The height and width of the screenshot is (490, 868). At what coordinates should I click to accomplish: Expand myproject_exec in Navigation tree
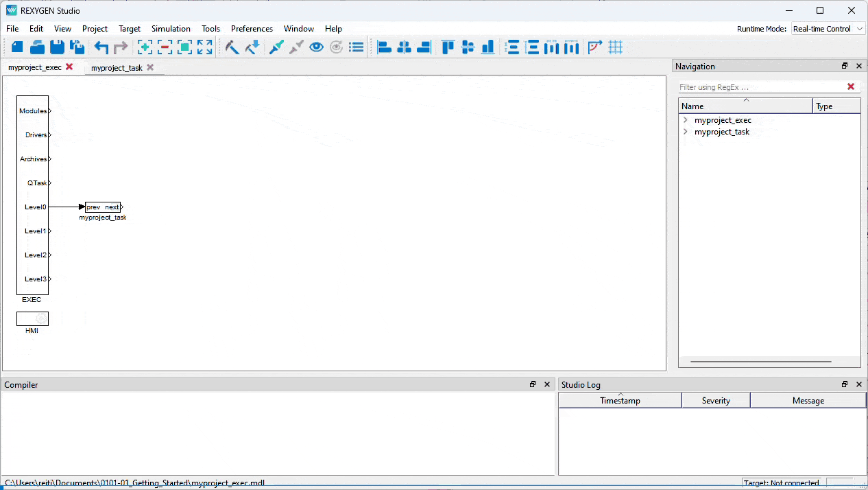click(685, 120)
